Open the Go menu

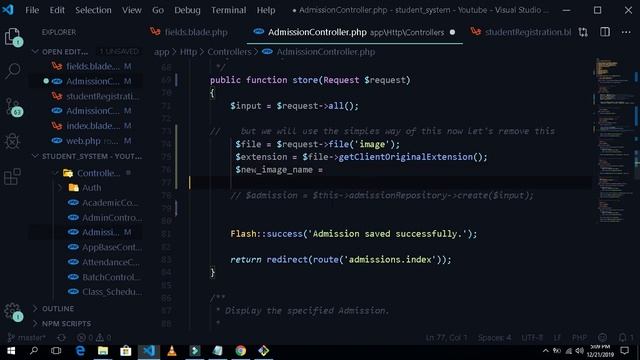[x=158, y=10]
